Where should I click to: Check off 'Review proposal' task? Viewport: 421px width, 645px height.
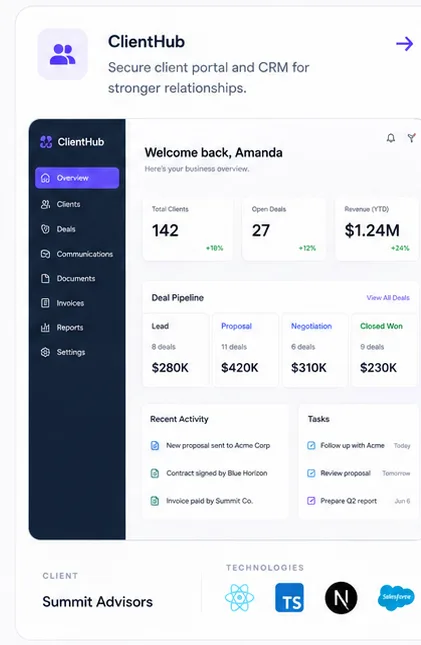[312, 473]
